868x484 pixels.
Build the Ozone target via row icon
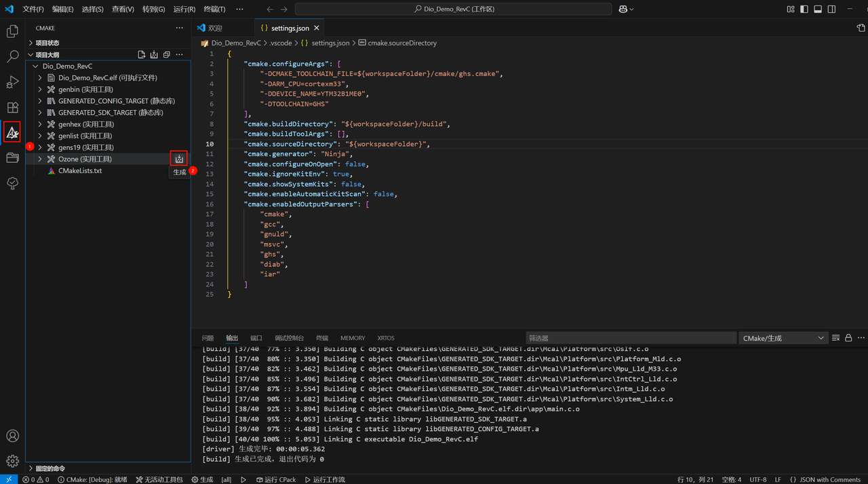179,159
